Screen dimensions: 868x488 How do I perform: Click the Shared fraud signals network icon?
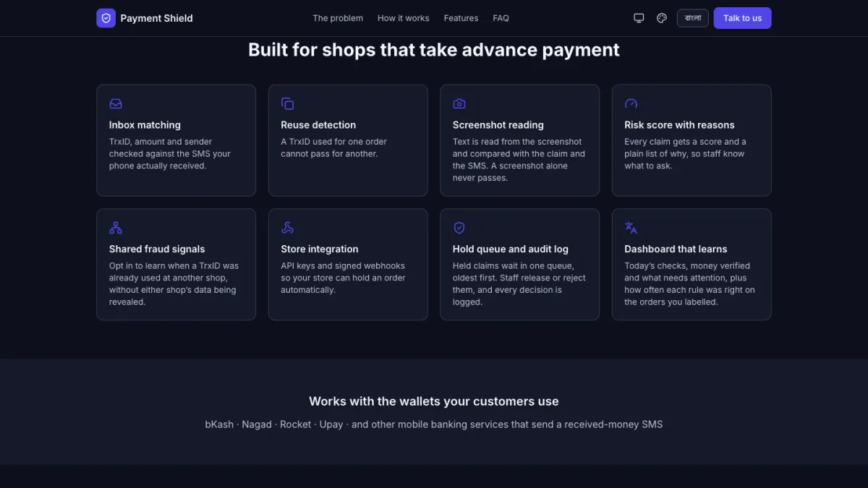pyautogui.click(x=116, y=228)
